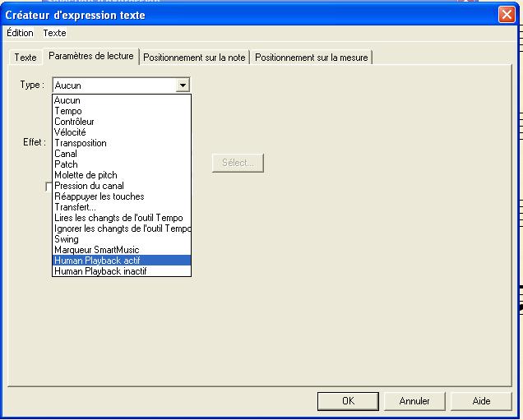Pick the 'Swing' option
Viewport: 523px width, 420px height.
(121, 239)
